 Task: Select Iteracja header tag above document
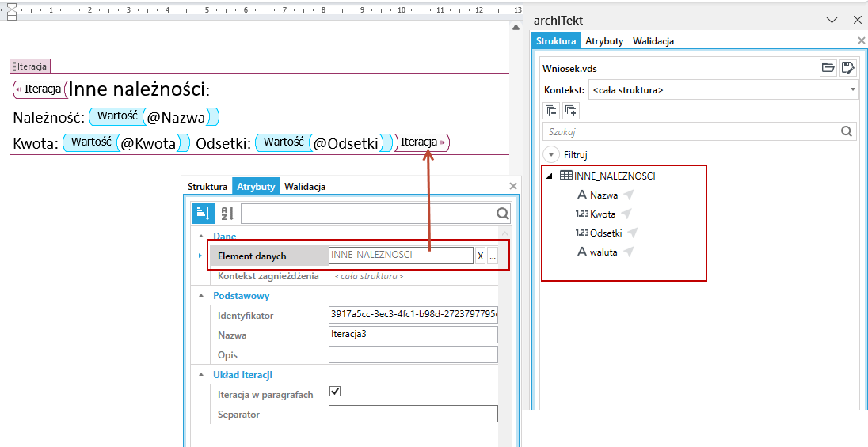coord(30,66)
